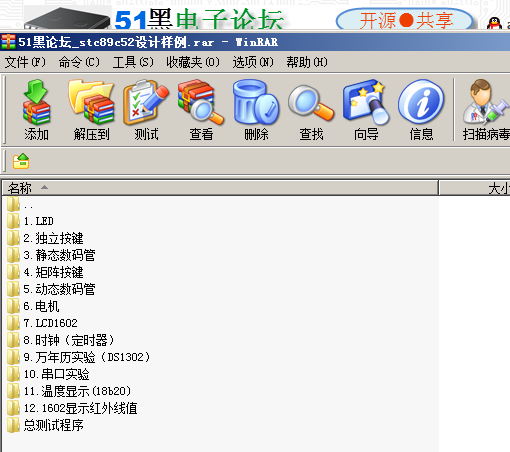Screen dimensions: 510x452
Task: Show archive 信息 (Info) icon
Action: (x=421, y=110)
